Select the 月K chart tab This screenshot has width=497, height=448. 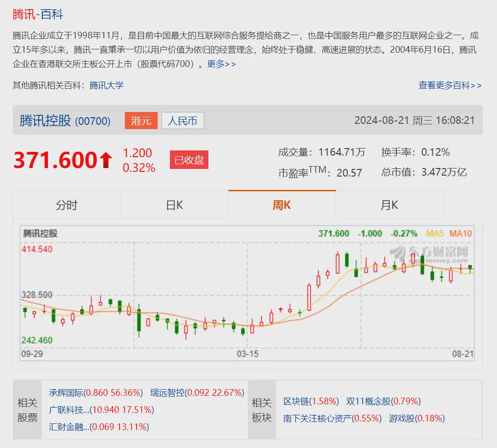[x=389, y=205]
